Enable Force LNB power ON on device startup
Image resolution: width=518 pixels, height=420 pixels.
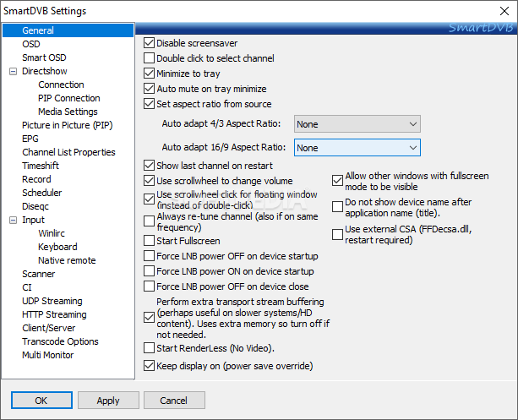[149, 271]
